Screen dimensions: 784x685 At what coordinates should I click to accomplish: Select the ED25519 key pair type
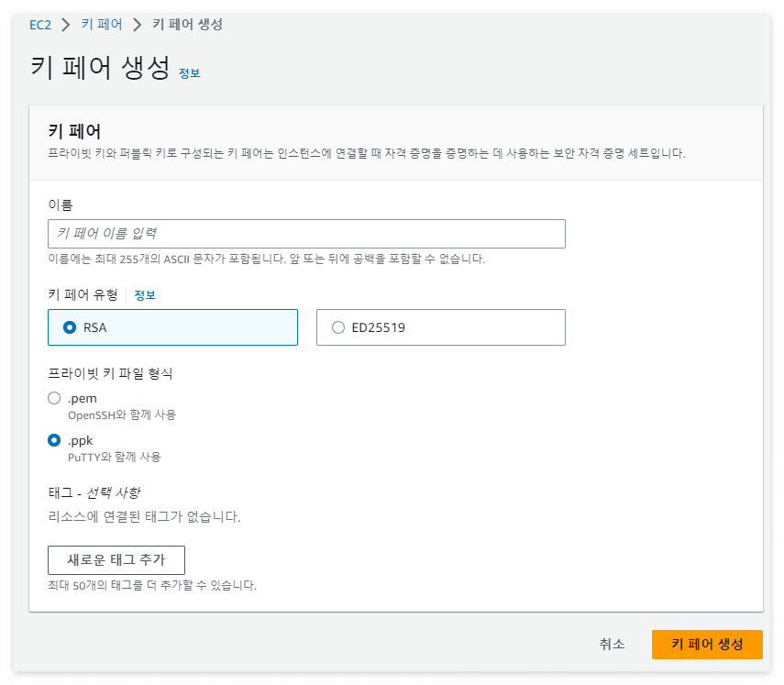click(440, 327)
